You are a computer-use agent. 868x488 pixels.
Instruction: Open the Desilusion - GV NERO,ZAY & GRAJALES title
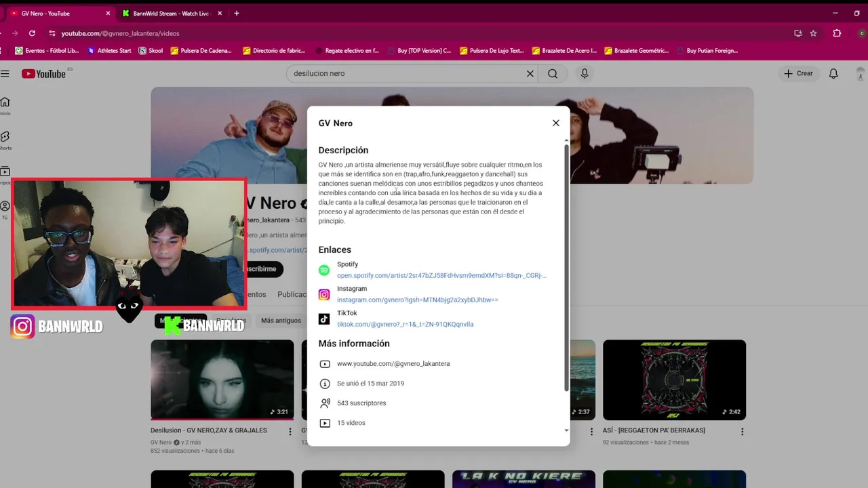coord(209,430)
